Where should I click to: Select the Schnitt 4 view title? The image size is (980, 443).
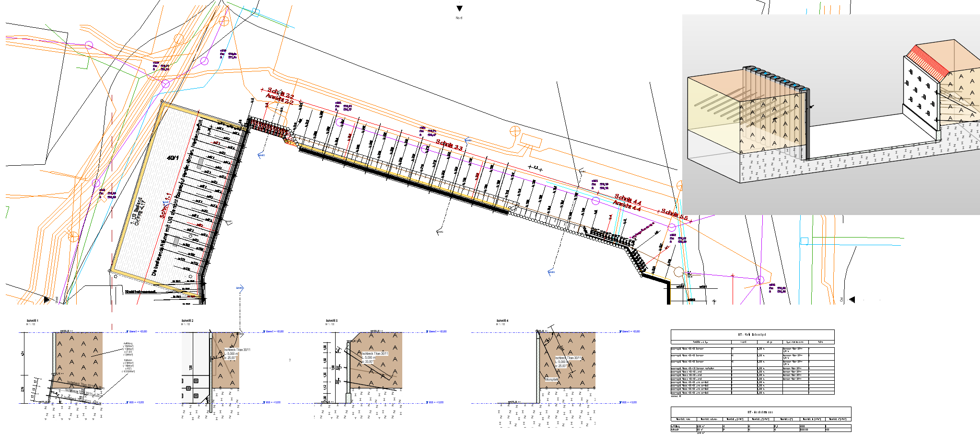tap(502, 321)
